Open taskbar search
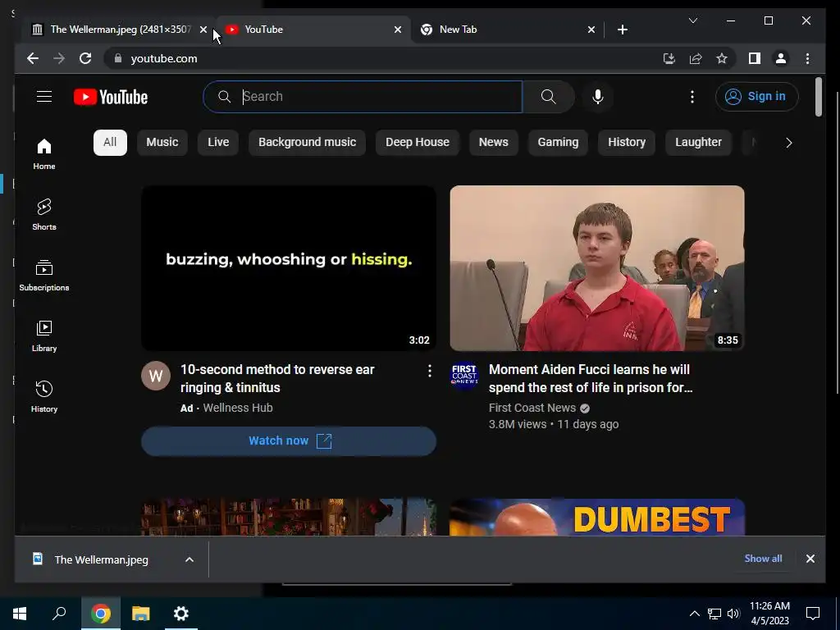 [x=59, y=614]
